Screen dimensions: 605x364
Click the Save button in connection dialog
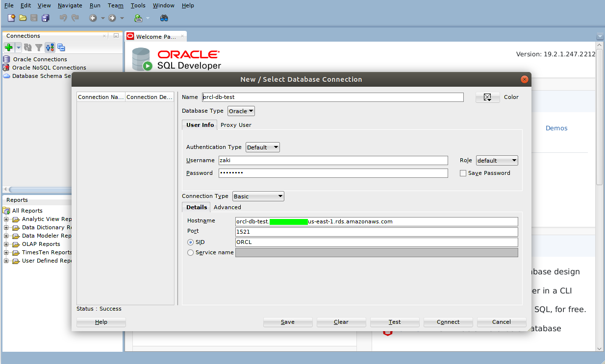288,322
